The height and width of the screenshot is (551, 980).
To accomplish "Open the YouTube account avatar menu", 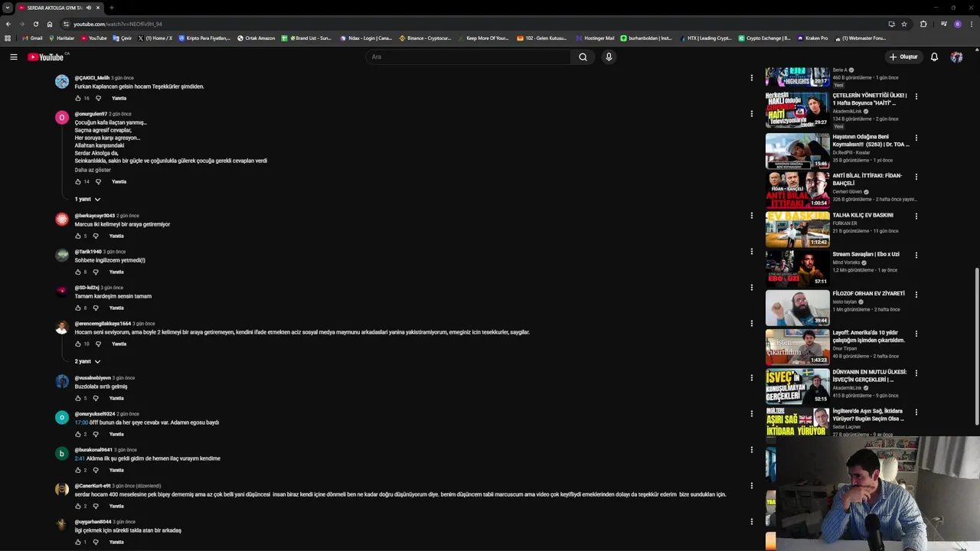I will 956,57.
